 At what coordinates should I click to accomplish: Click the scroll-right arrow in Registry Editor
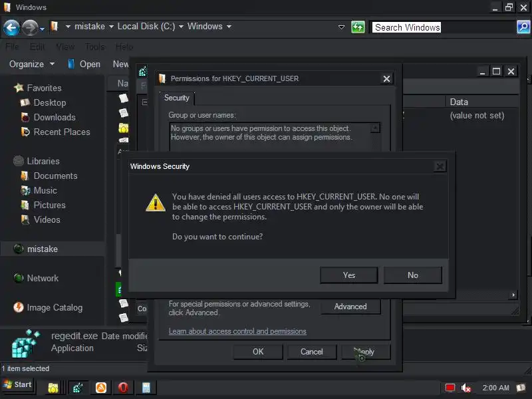(x=513, y=295)
